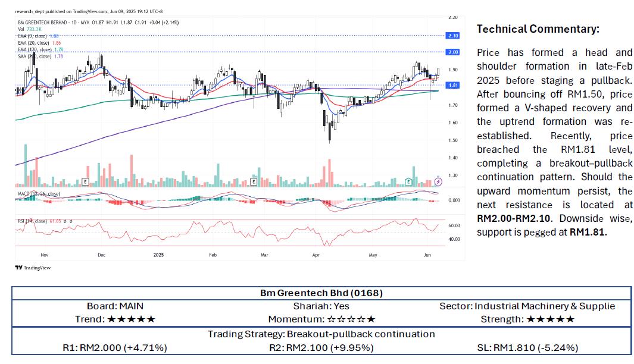Click the SL: RM1.810 (-5.24%) cell
Image resolution: width=634 pixels, height=364 pixels.
(x=527, y=347)
